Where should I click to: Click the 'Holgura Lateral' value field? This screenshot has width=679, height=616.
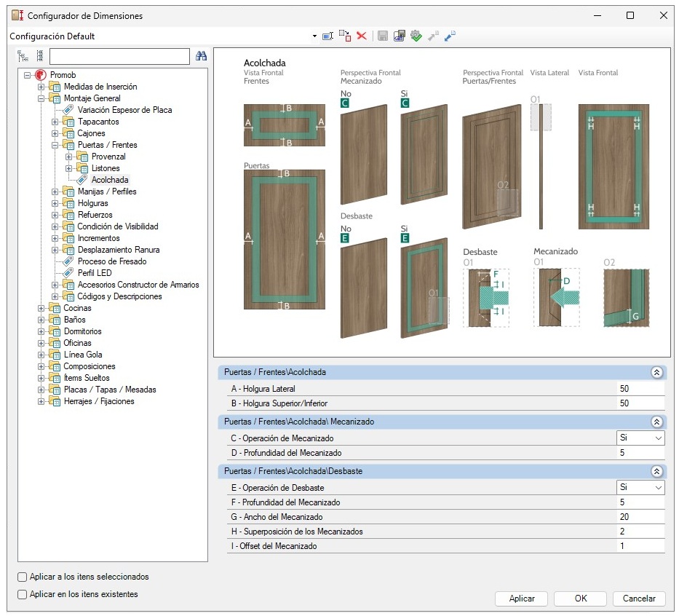[x=639, y=389]
